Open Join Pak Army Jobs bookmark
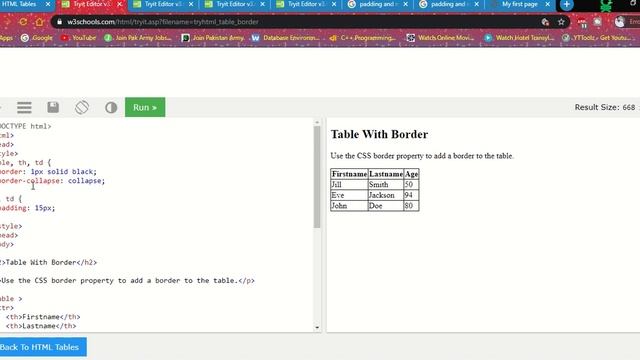640x360 pixels. coord(138,38)
